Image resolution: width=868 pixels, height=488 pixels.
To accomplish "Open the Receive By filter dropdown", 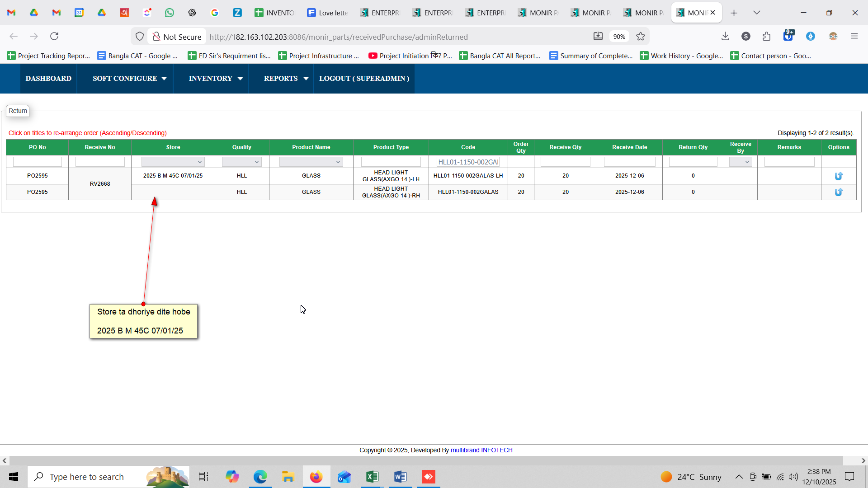I will click(740, 162).
